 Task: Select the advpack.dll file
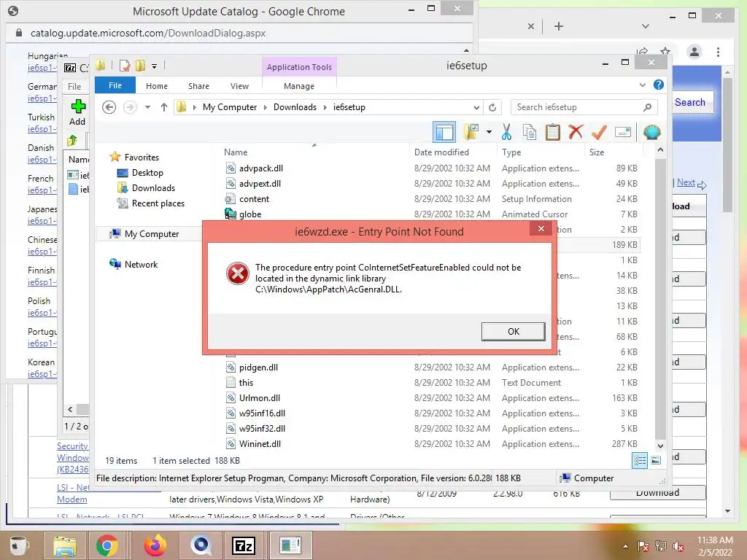click(261, 168)
